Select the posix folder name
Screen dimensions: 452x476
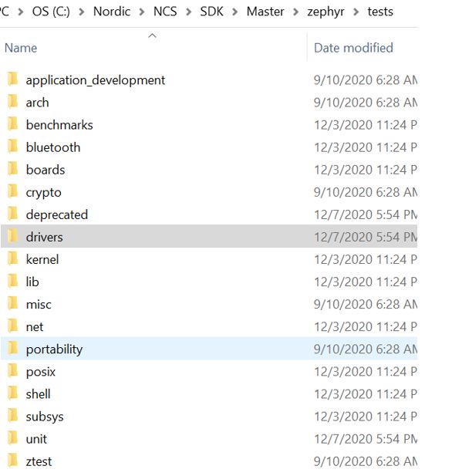tap(41, 373)
